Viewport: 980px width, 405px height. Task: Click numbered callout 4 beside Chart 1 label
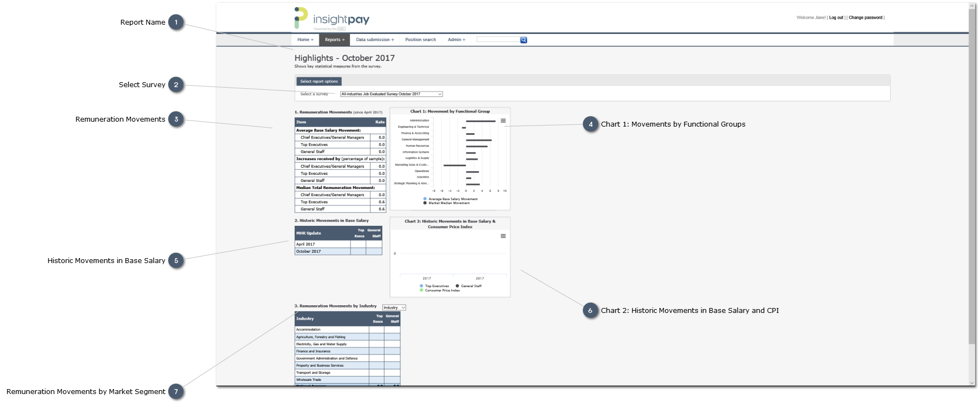[x=591, y=124]
